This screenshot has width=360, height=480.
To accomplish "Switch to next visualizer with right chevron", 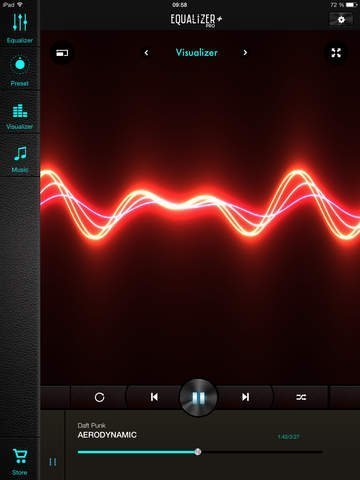I will point(245,53).
